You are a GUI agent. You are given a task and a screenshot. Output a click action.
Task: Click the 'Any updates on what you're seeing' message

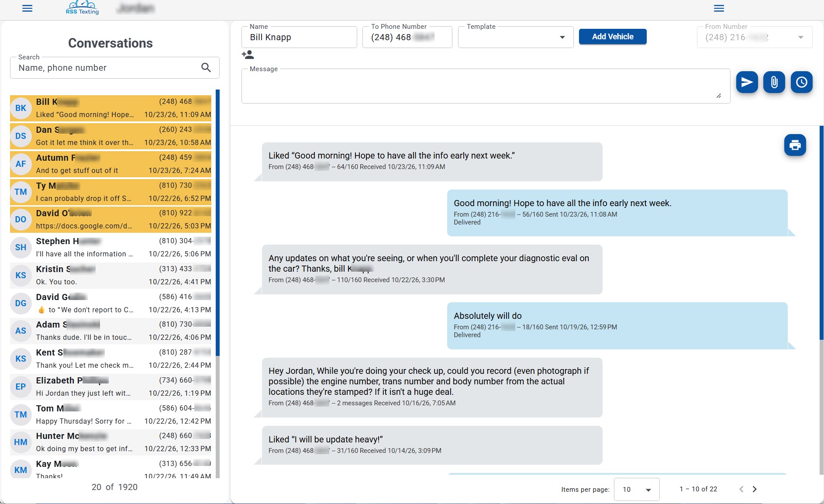[432, 269]
